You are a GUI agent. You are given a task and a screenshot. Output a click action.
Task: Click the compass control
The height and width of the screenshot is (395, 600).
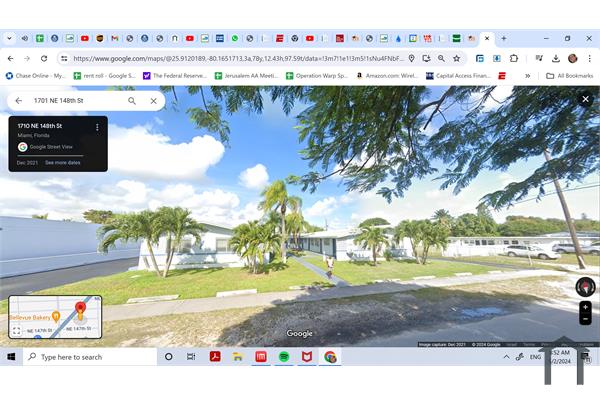pyautogui.click(x=585, y=287)
